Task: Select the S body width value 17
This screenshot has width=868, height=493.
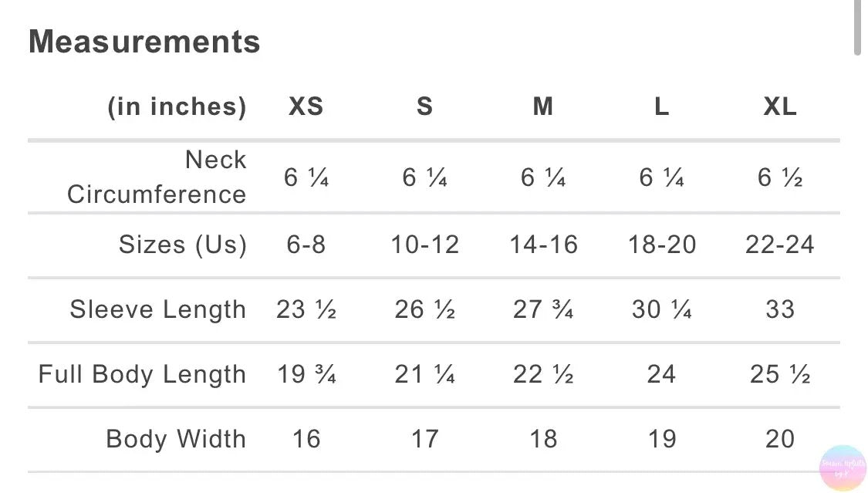Action: point(424,439)
